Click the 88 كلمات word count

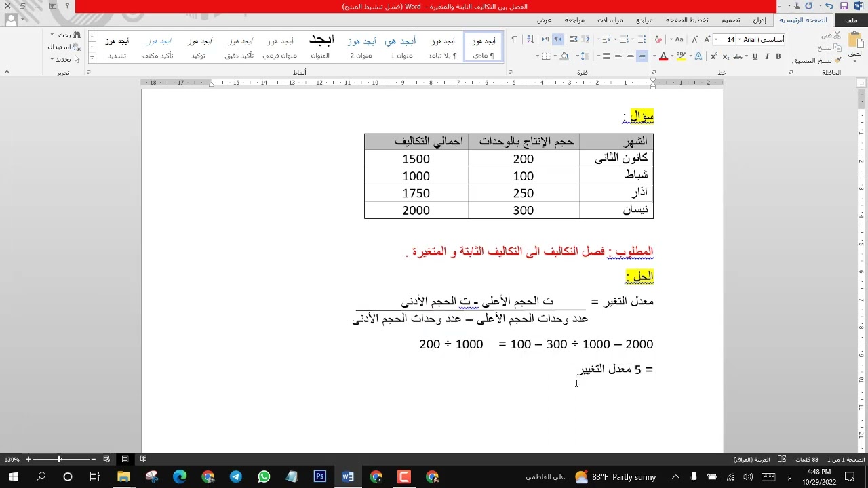pos(806,460)
